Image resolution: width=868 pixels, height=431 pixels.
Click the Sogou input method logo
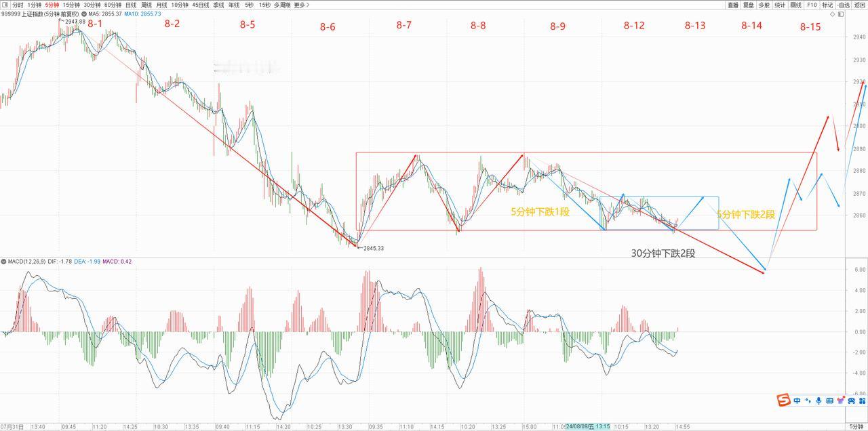pos(784,401)
